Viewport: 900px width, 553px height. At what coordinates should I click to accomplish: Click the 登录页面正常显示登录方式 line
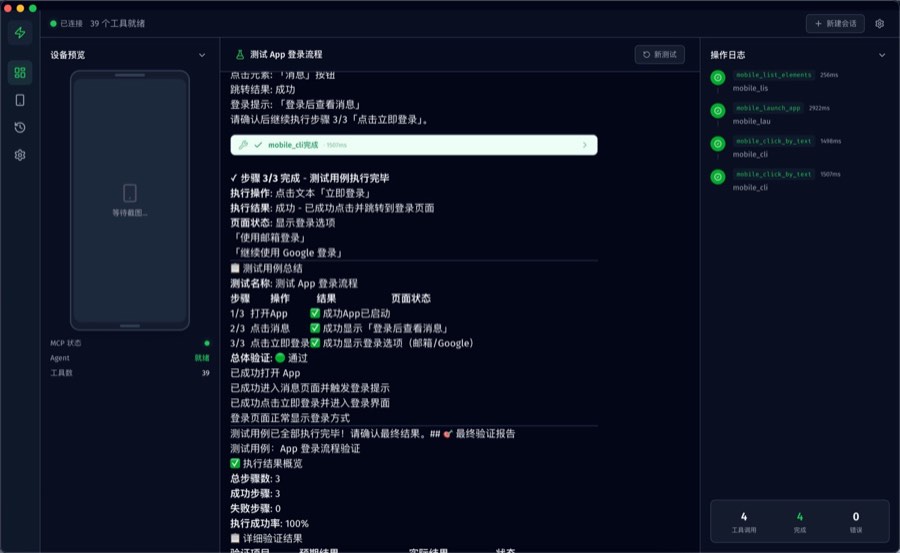click(x=290, y=418)
